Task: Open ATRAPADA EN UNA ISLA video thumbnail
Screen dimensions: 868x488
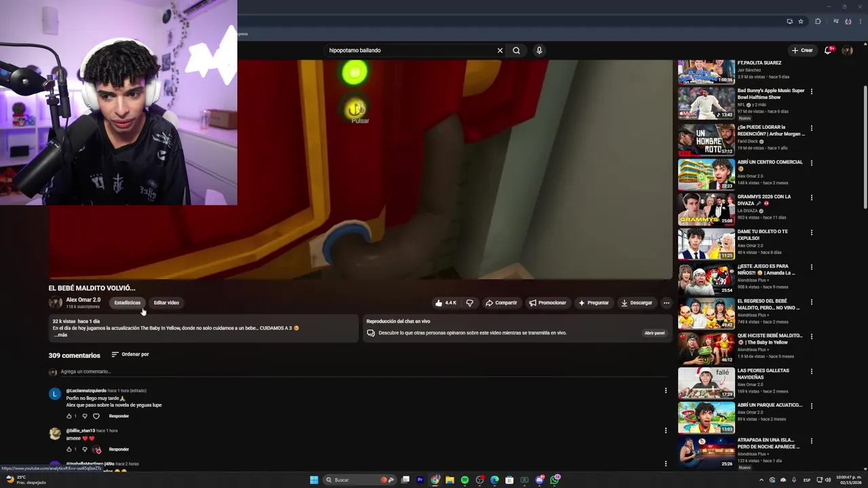Action: tap(706, 451)
